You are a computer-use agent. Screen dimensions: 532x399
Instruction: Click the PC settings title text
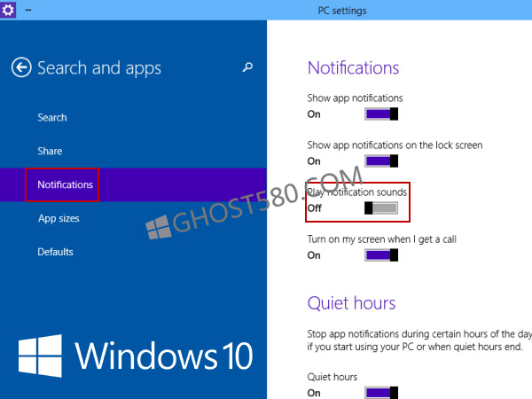[x=342, y=11]
